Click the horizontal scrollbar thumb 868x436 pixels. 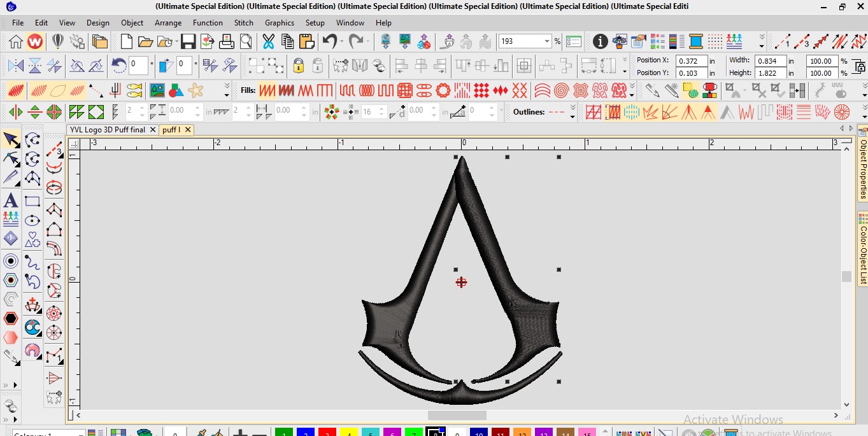[x=457, y=415]
